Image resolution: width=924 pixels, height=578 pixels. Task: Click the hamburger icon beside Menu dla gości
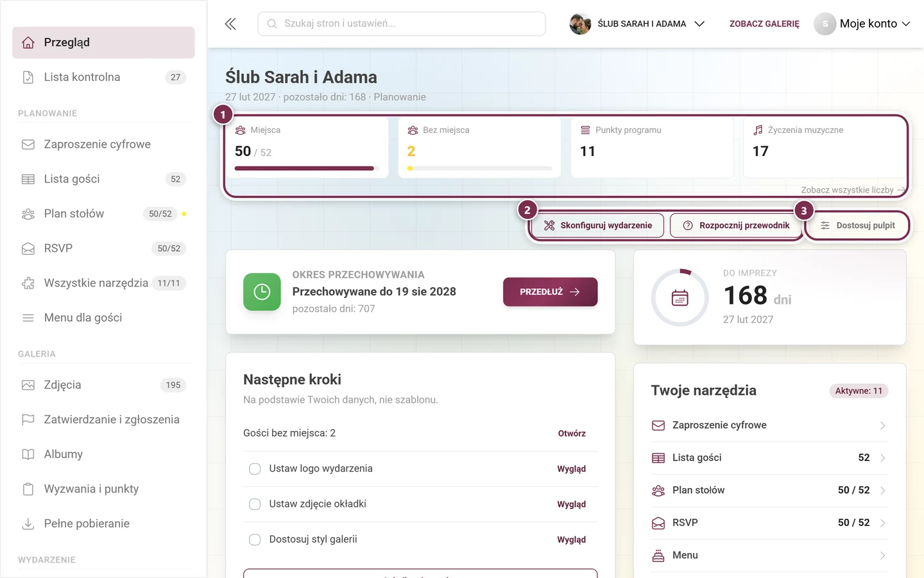pyautogui.click(x=28, y=318)
